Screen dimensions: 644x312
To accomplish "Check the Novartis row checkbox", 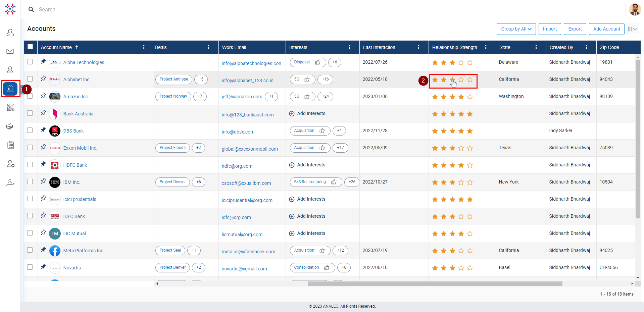I will pos(30,267).
